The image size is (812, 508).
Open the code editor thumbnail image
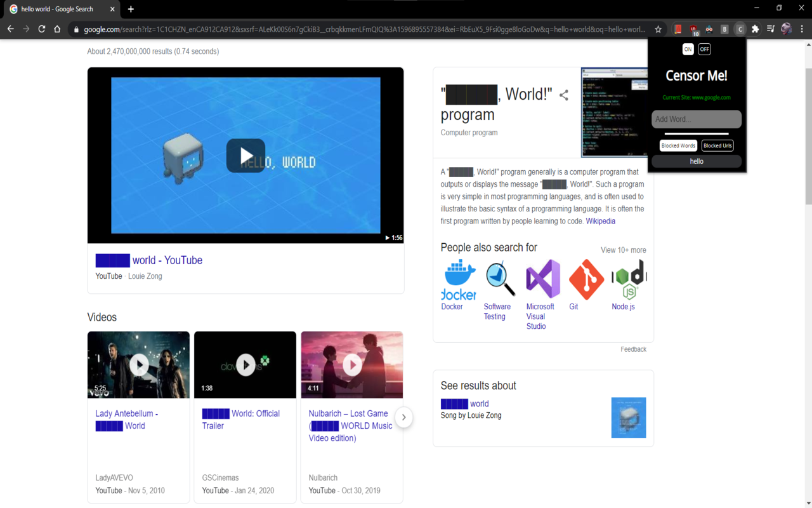[614, 112]
